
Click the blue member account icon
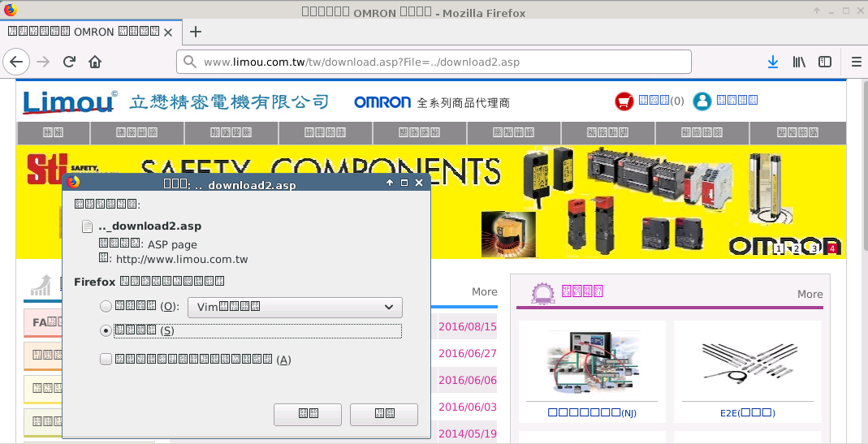(x=702, y=101)
